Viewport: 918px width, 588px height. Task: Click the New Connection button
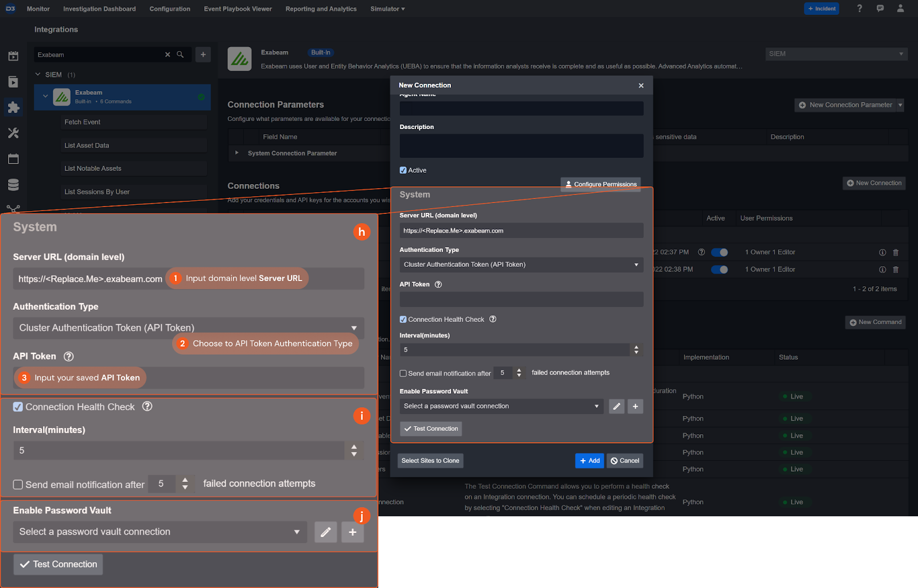coord(874,183)
